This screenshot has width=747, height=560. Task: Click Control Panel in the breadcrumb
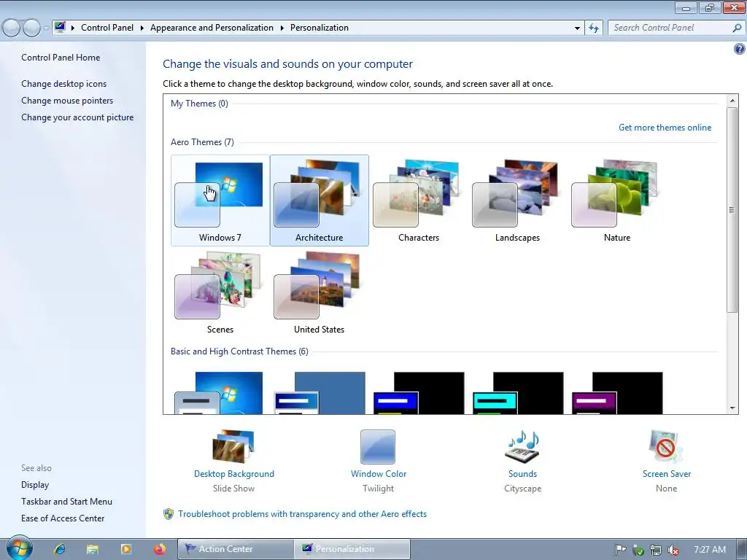click(x=107, y=28)
